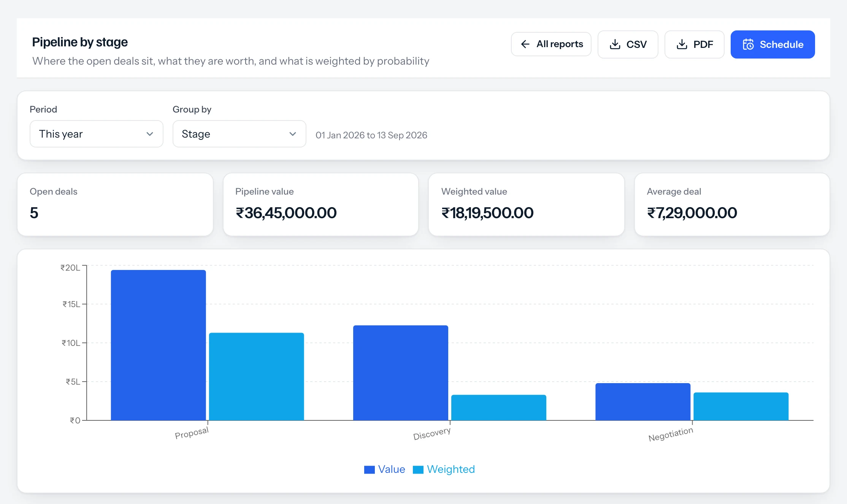
Task: Click the CSV download icon
Action: (x=615, y=44)
